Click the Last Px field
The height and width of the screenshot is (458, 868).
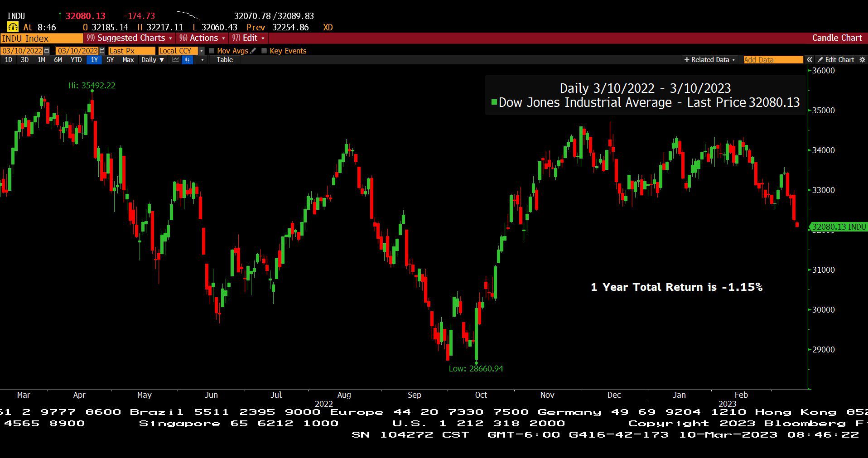(x=131, y=51)
